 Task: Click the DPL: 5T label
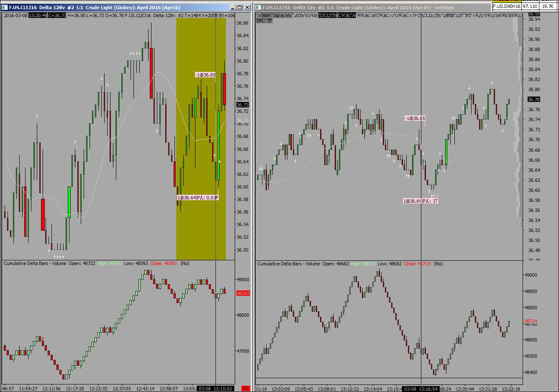(x=264, y=21)
